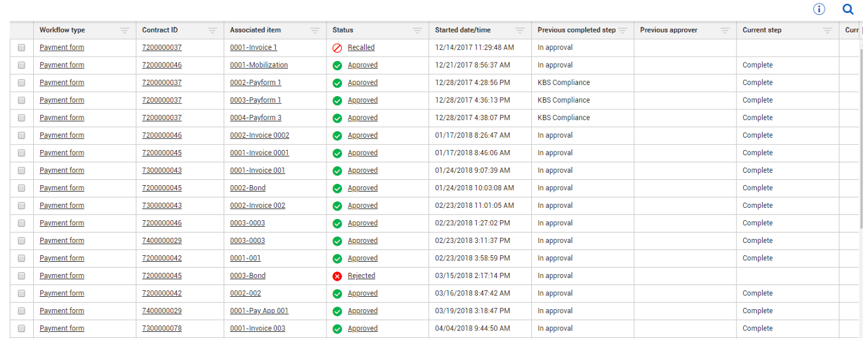The image size is (868, 341).
Task: Open the 0004-Payform 3 associated item link
Action: (256, 118)
